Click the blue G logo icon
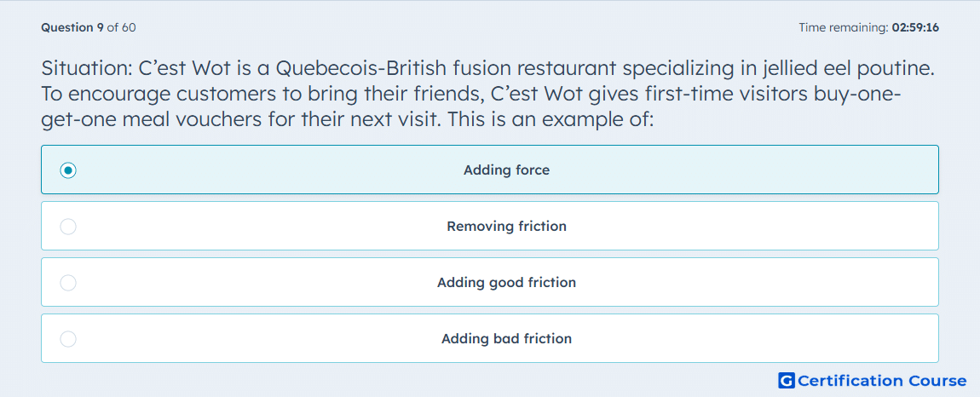 (x=787, y=380)
